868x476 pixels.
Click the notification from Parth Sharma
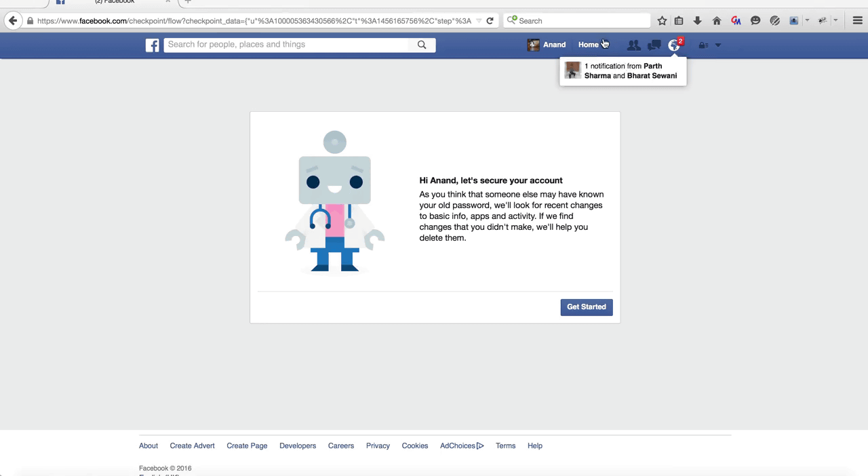[x=623, y=71]
